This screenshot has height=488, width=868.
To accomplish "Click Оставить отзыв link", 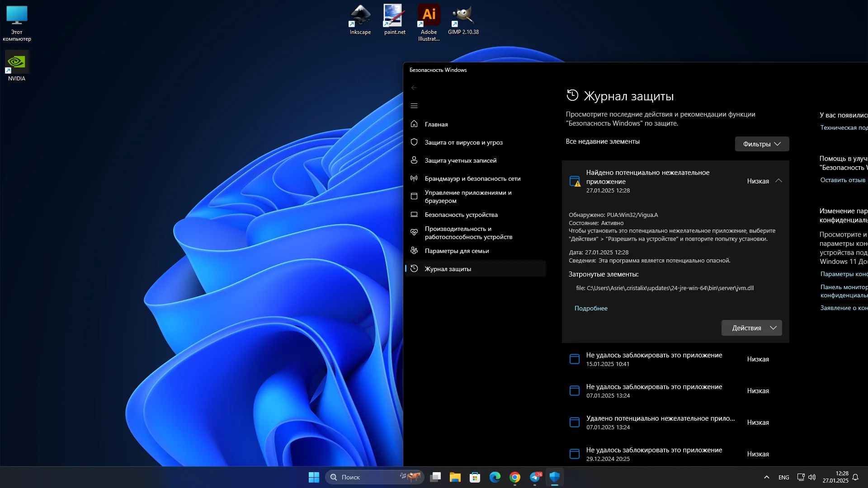I will click(843, 180).
